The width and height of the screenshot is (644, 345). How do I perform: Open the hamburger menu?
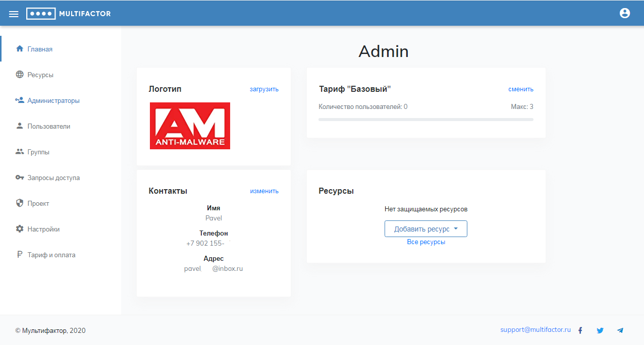coord(14,14)
